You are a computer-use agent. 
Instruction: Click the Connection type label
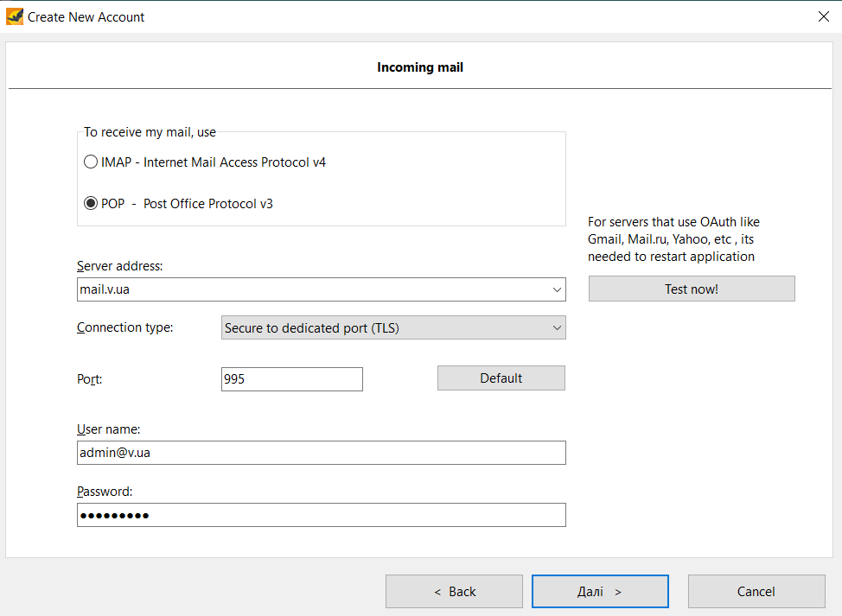[125, 327]
